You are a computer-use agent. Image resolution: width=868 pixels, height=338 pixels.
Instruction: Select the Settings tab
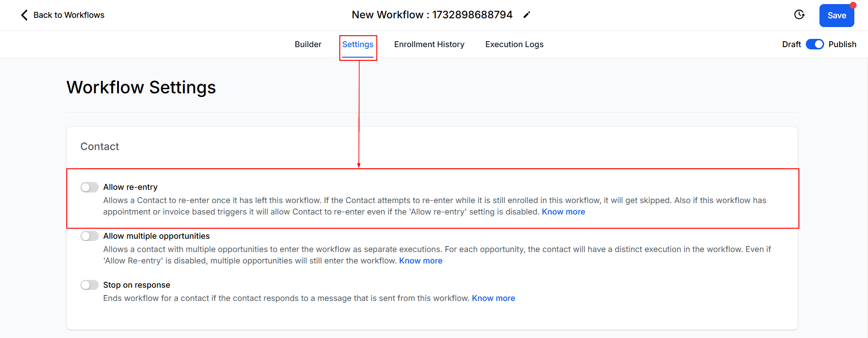pyautogui.click(x=358, y=44)
